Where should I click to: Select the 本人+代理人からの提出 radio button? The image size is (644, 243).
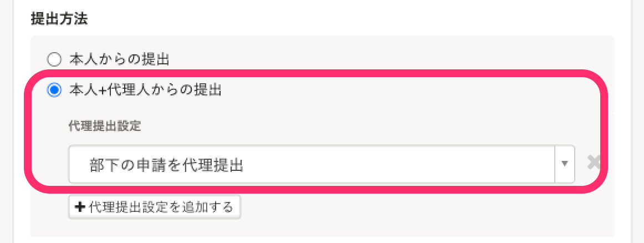(53, 90)
